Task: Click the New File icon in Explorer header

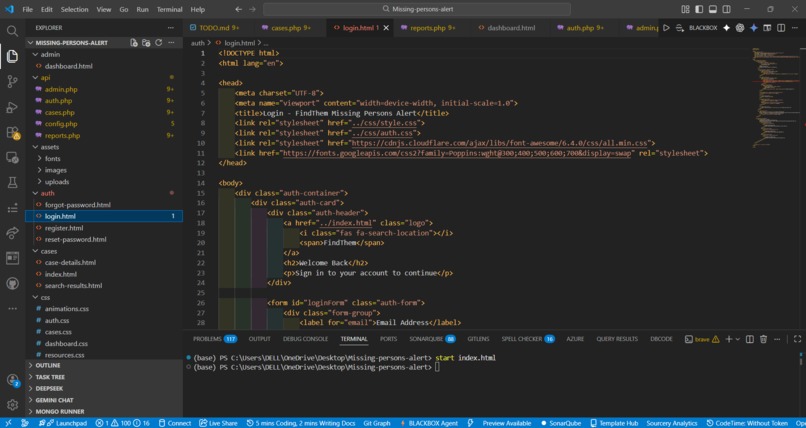Action: point(134,43)
